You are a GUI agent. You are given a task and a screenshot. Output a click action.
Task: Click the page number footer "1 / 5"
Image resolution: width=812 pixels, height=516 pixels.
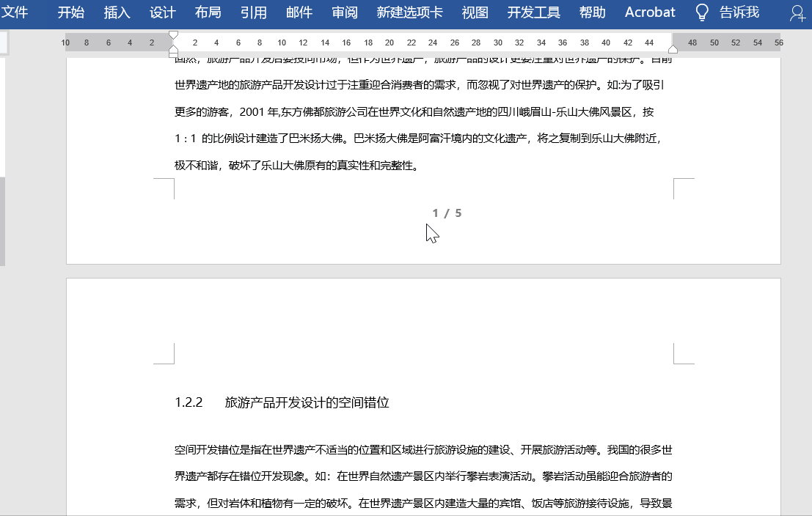[x=447, y=213]
